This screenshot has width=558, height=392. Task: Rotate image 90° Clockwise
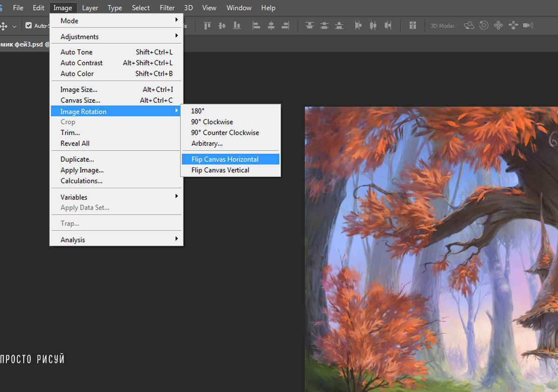tap(231, 122)
